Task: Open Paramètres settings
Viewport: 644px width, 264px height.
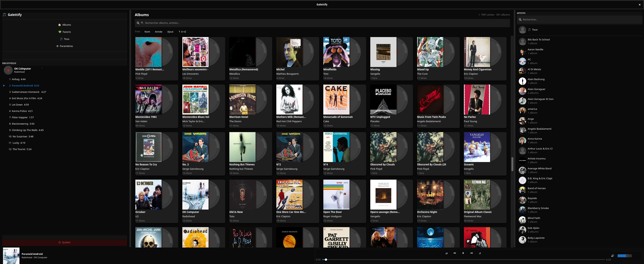Action: pos(65,46)
